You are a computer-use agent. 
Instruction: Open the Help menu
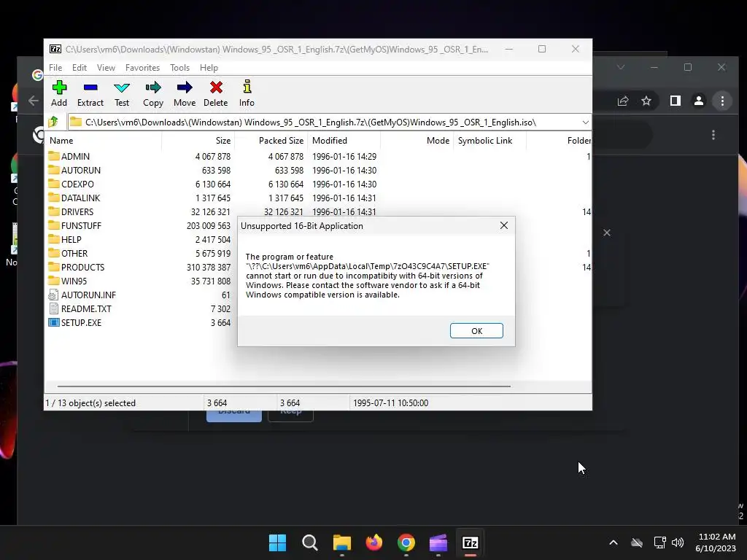[x=209, y=68]
